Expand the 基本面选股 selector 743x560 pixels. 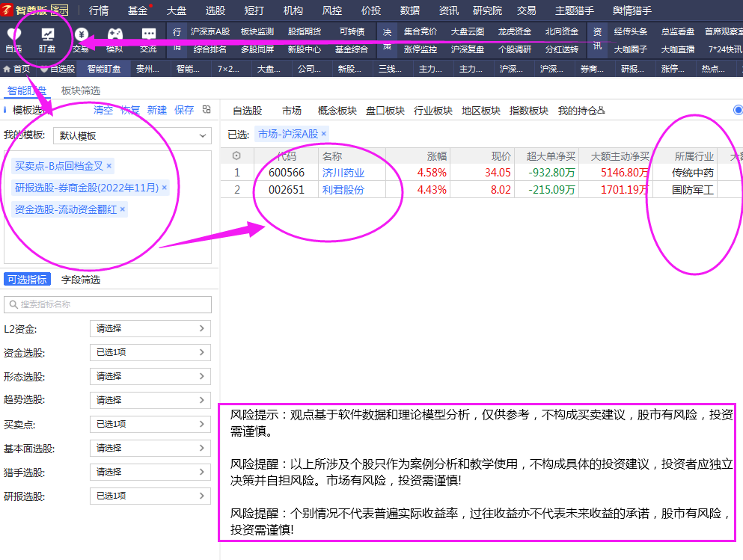[150, 448]
